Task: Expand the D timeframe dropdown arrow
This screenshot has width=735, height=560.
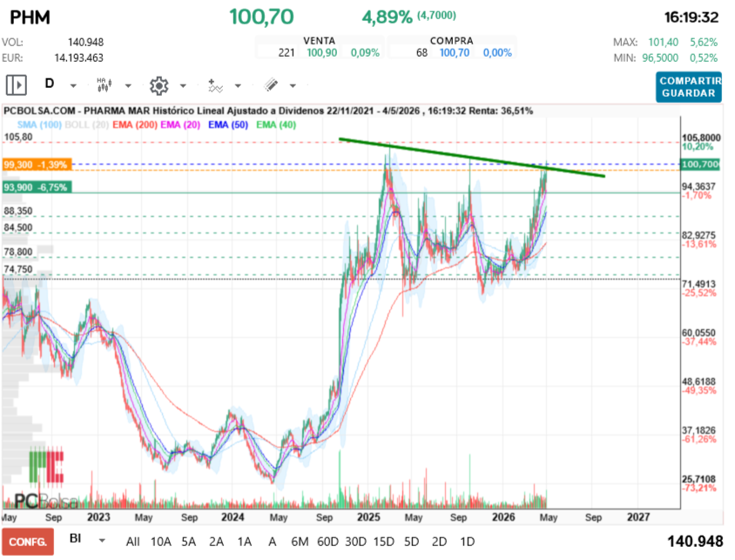Action: click(73, 85)
